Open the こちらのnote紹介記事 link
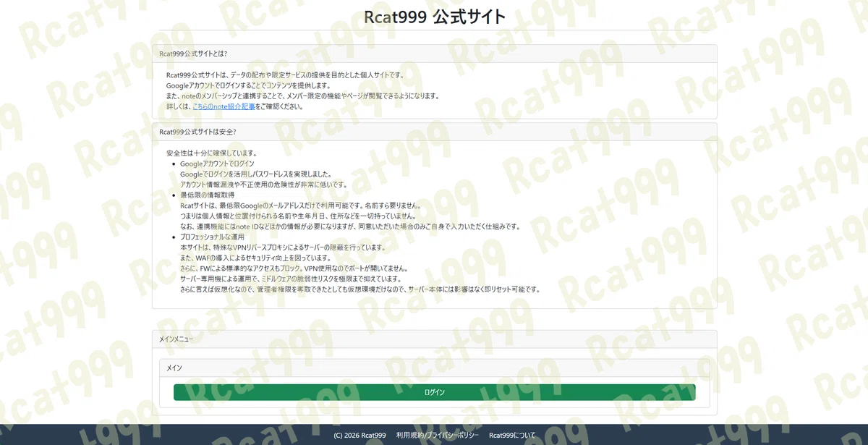Screen dimensions: 868x445 224,106
